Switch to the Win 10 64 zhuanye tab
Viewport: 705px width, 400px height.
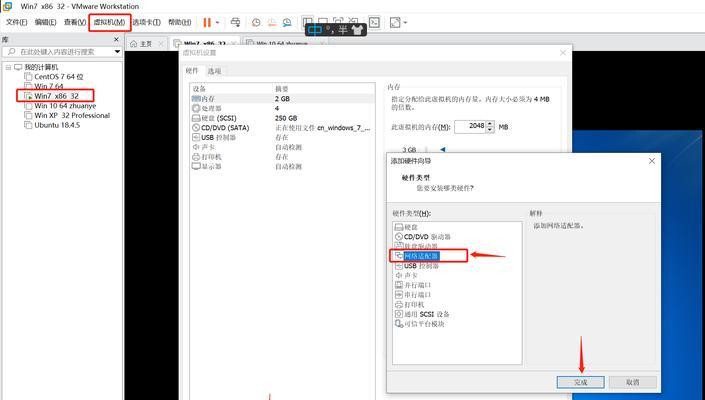point(282,44)
